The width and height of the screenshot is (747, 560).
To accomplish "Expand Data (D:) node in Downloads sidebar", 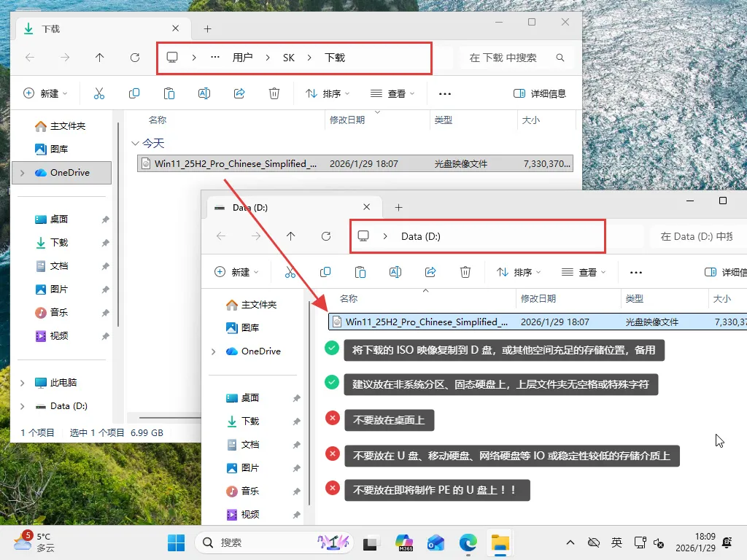I will pyautogui.click(x=23, y=406).
